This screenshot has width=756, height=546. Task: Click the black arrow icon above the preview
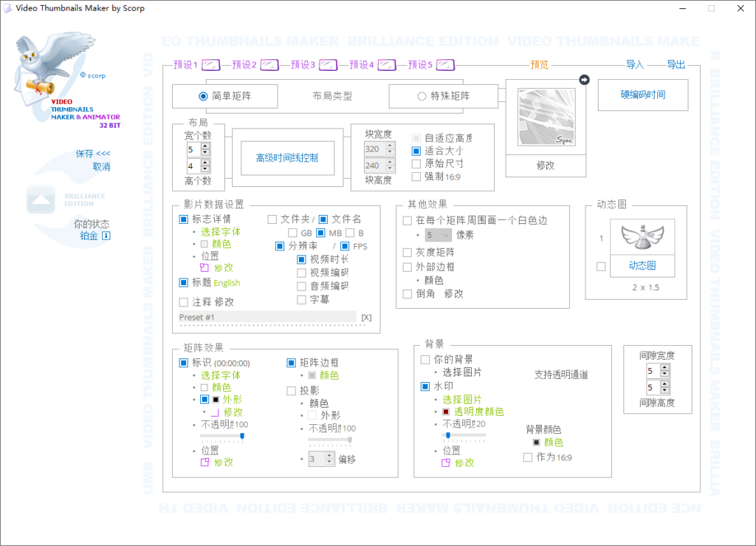[584, 80]
